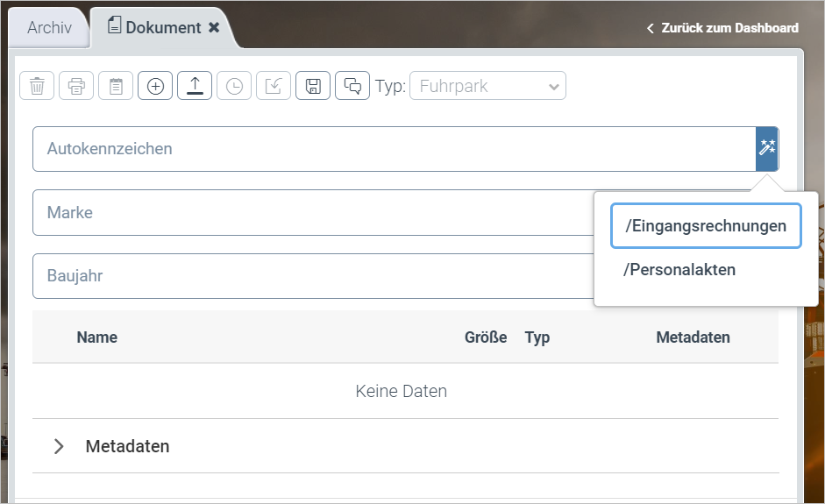Save document with floppy disk icon
Screen dimensions: 825x504
click(313, 86)
